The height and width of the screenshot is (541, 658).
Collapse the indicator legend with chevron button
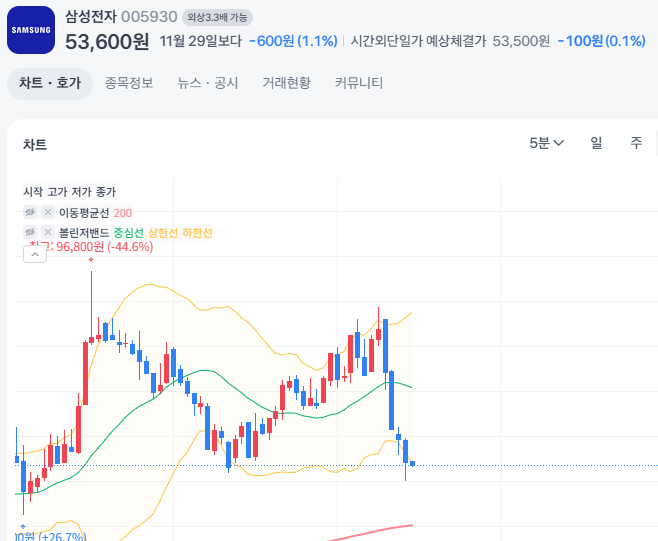click(34, 255)
